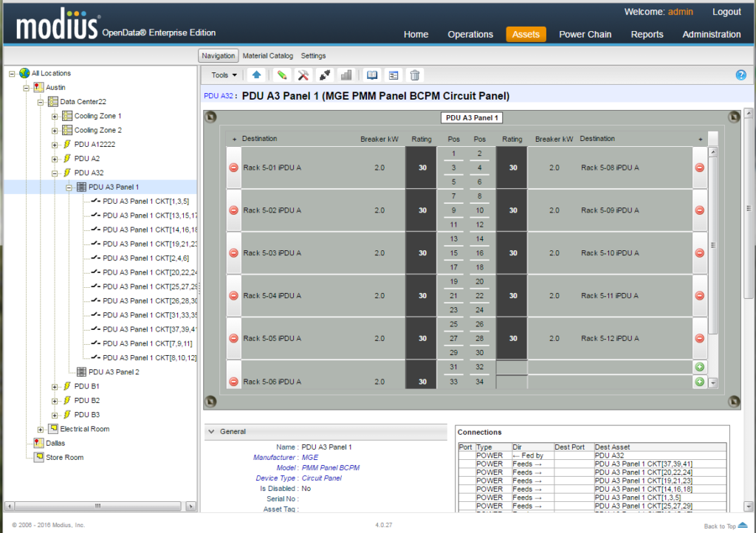Select PDU A3 Panel 1 CKT[2,4,6] tree item
Screen dimensions: 756x533
(146, 258)
